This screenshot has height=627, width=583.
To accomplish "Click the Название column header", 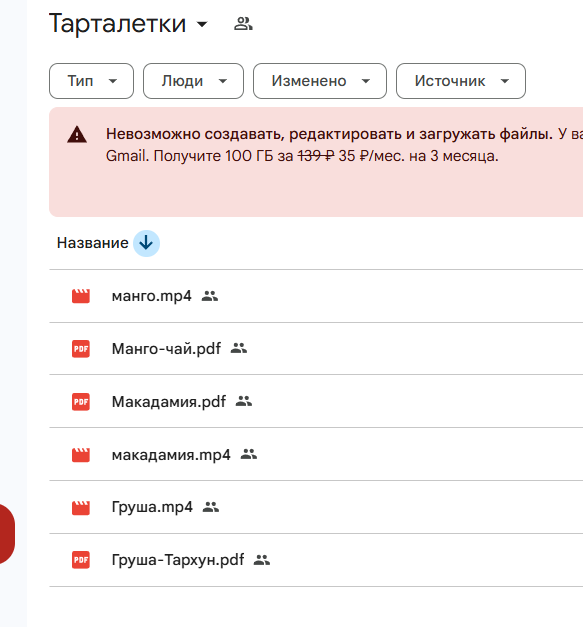I will point(92,243).
